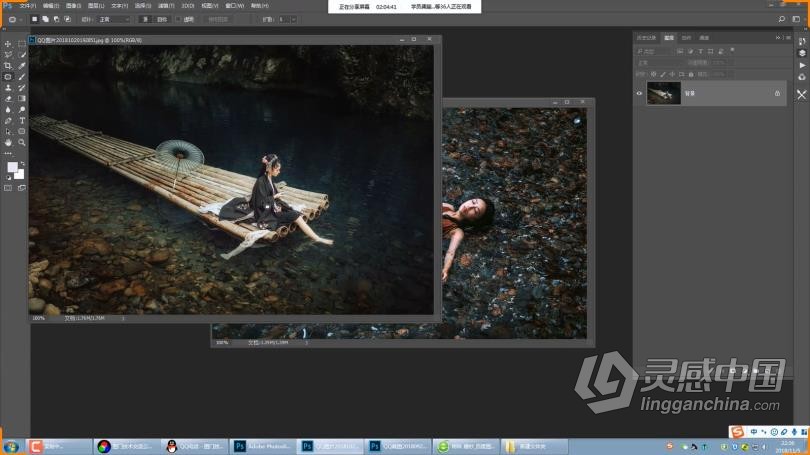Select the Rectangular Marquee tool
Image resolution: width=810 pixels, height=455 pixels.
tap(22, 44)
